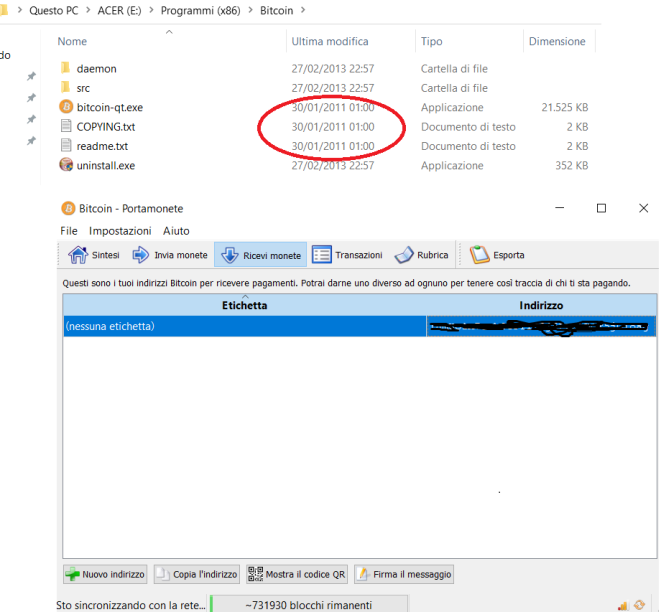Click the 352 KB size value
The width and height of the screenshot is (661, 612).
tap(571, 166)
